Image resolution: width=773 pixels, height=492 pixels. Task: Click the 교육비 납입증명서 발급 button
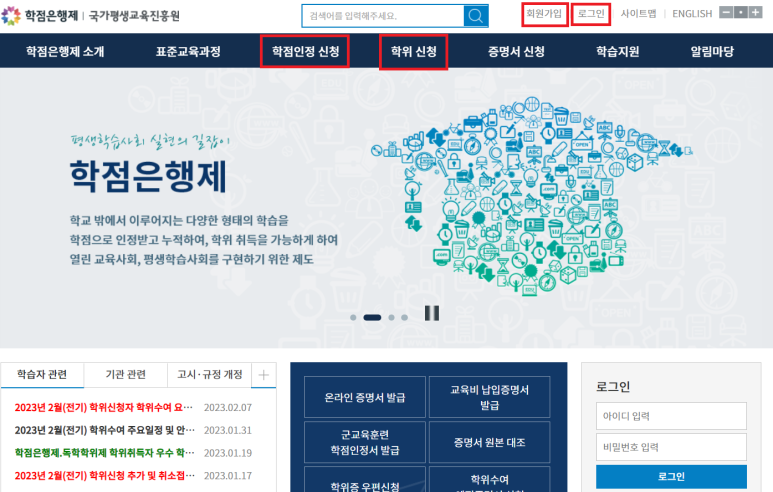490,397
